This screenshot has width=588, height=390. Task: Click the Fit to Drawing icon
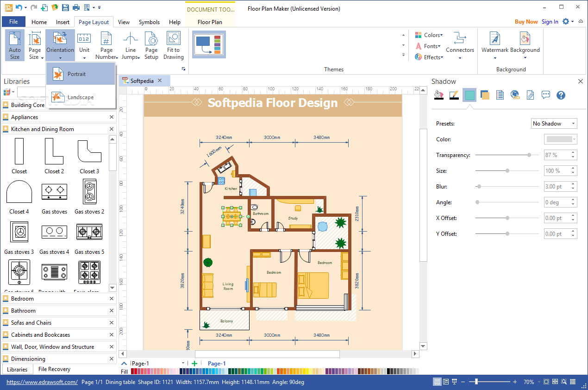coord(174,45)
